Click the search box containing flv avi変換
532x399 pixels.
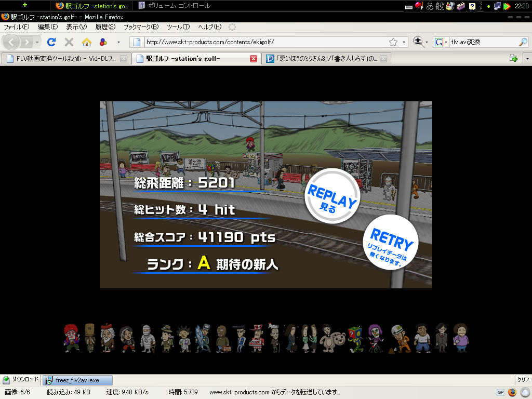click(484, 42)
